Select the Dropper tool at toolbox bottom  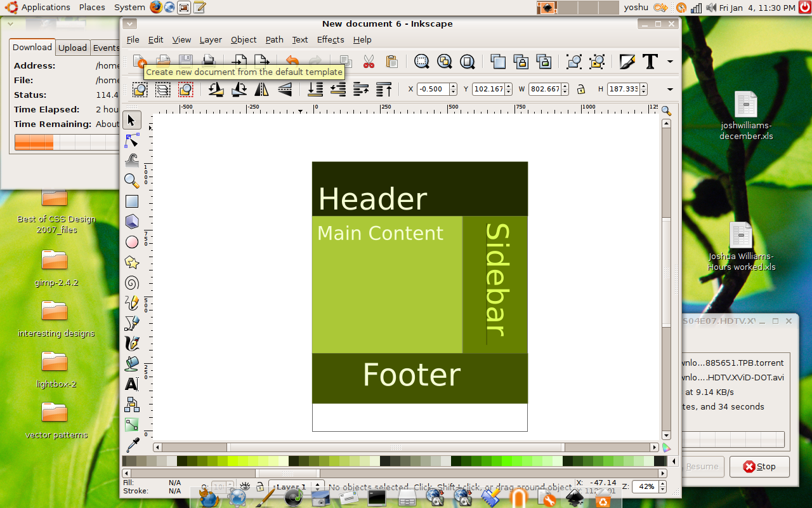[x=132, y=444]
